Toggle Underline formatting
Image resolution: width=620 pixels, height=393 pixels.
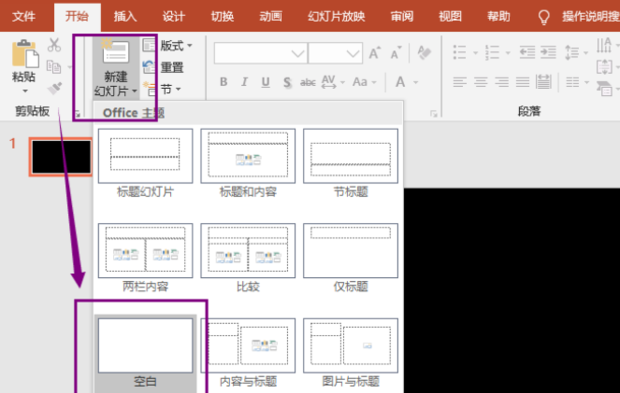tap(266, 82)
